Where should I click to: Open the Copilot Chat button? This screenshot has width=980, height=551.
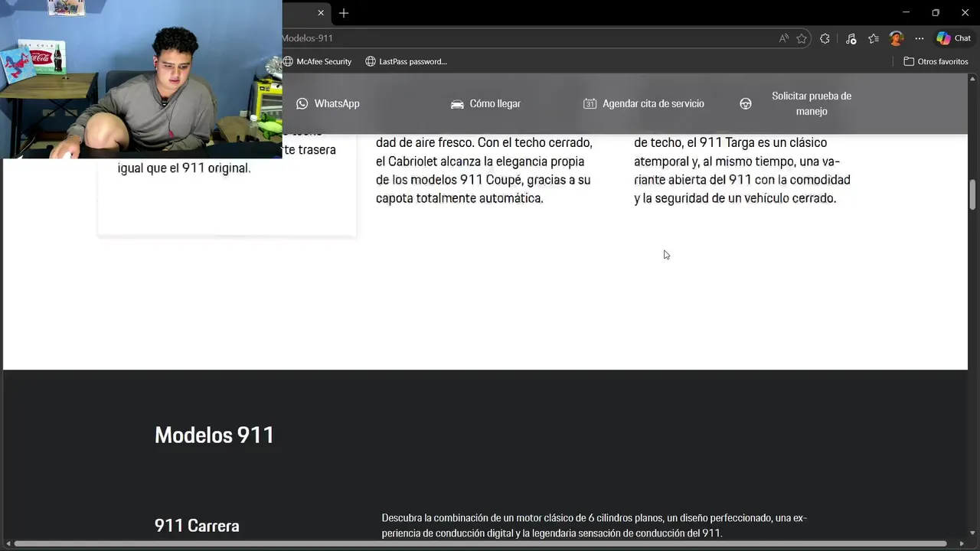pyautogui.click(x=953, y=38)
